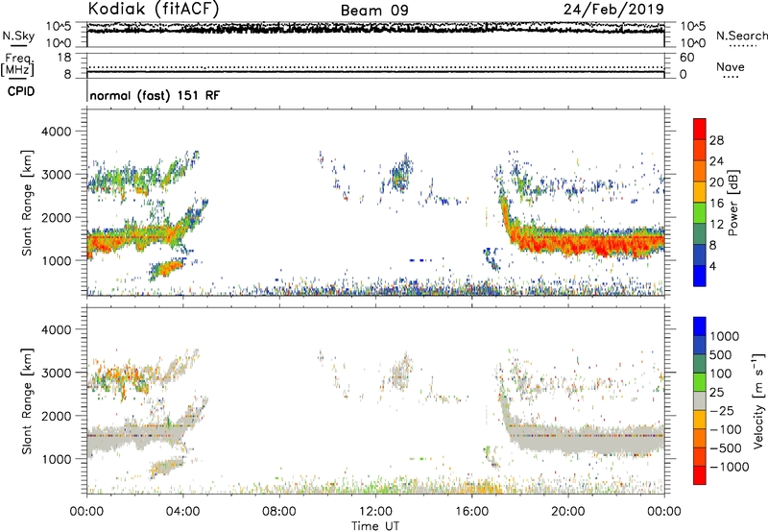This screenshot has width=768, height=532.
Task: Click the 'Slant Range [km]' label of velocity panel
Action: 27,401
